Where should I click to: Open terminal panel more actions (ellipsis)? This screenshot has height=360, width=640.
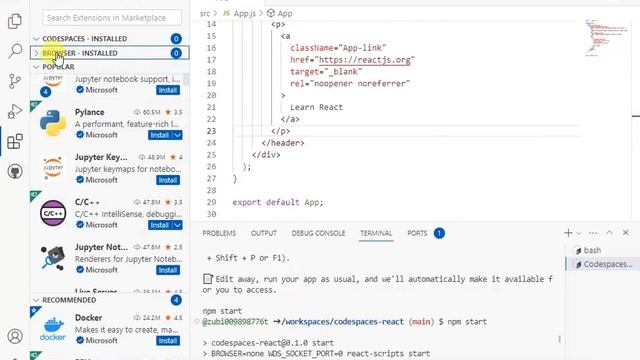tap(593, 233)
